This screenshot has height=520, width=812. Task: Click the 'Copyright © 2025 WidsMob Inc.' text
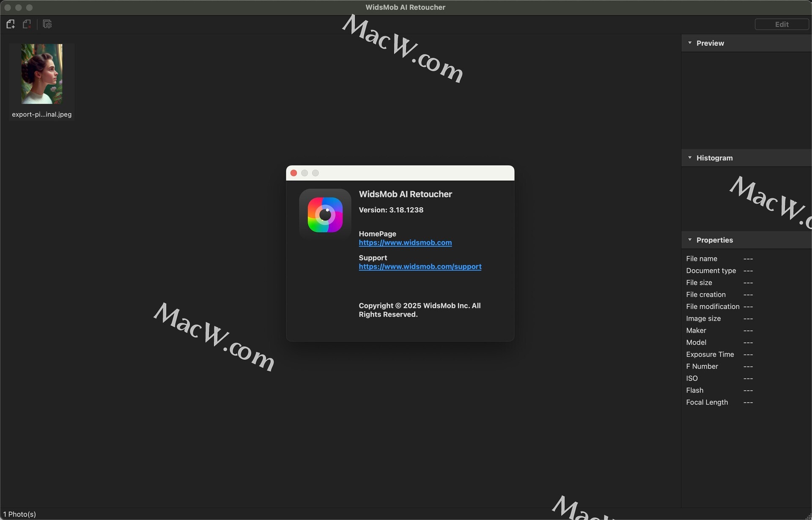[414, 305]
